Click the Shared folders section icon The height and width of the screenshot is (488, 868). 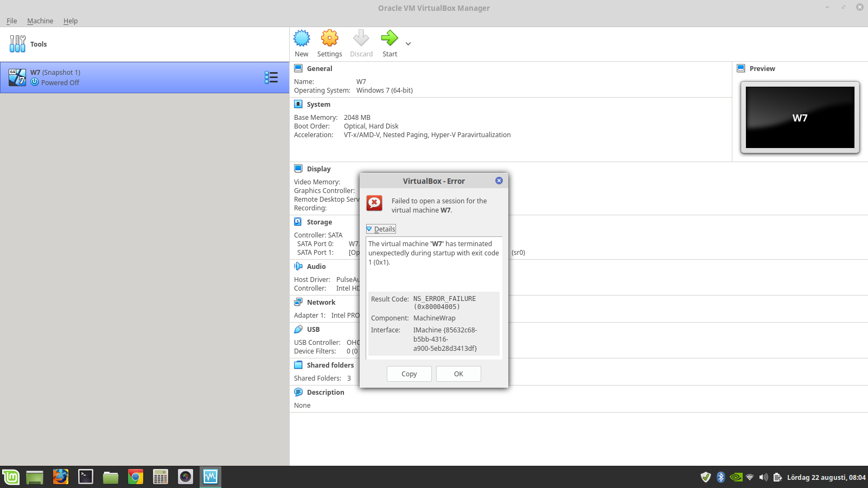(x=298, y=365)
